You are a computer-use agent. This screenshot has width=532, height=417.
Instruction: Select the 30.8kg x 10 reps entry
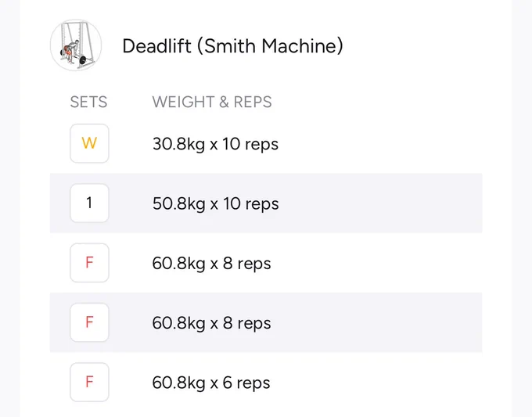point(215,144)
